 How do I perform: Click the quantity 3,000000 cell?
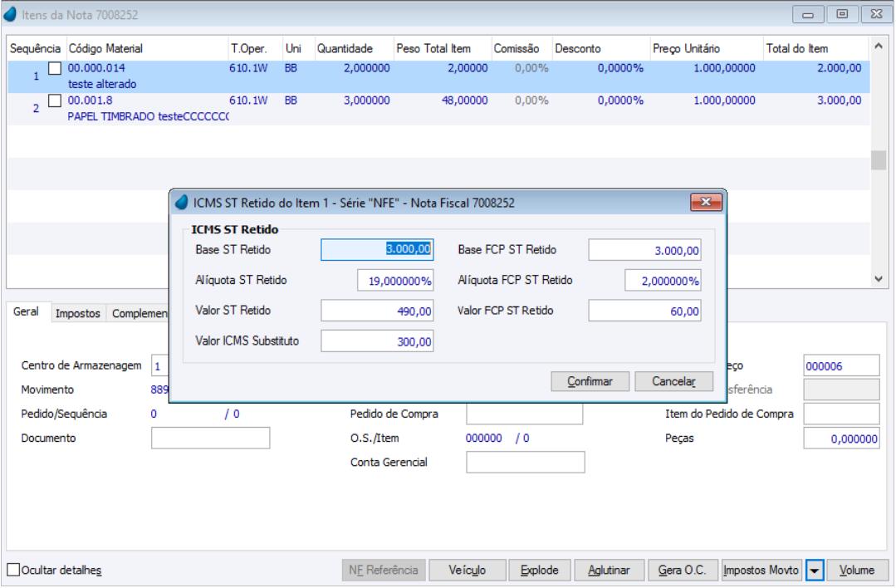[x=367, y=100]
